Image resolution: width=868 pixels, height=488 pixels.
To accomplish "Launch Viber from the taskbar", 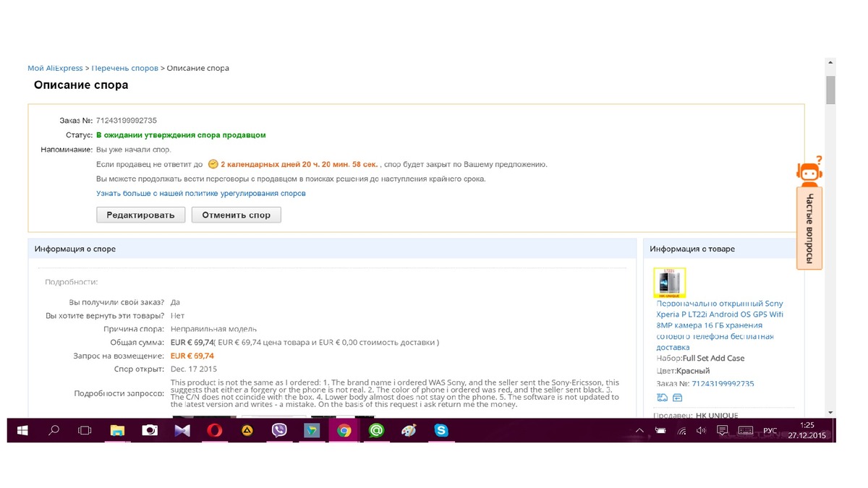I will [x=279, y=430].
